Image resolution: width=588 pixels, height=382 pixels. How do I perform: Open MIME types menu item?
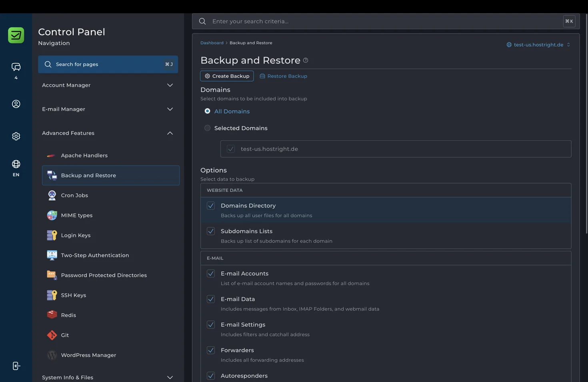(111, 215)
